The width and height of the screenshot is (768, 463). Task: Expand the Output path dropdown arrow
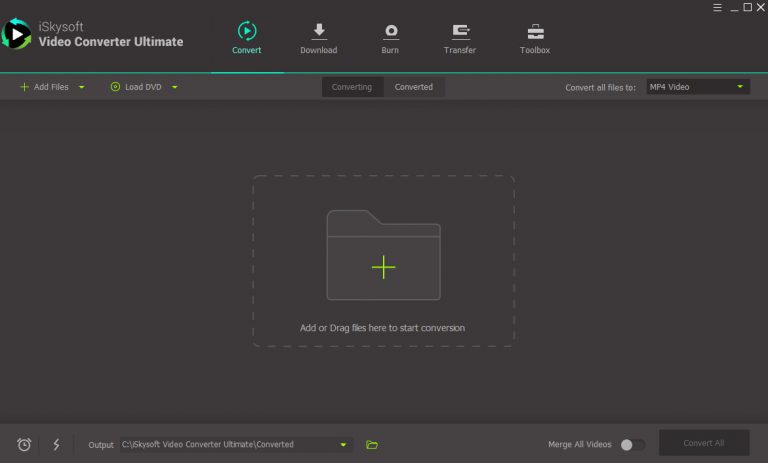(x=343, y=445)
